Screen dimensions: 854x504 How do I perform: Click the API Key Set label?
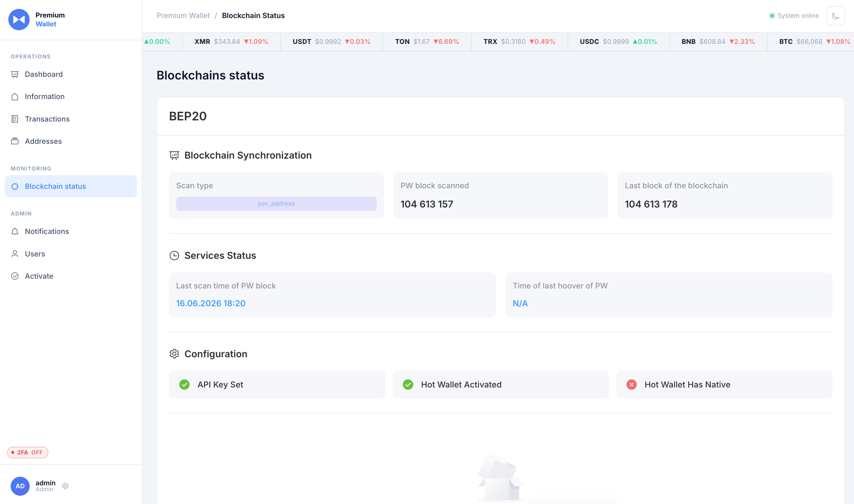[x=220, y=385]
